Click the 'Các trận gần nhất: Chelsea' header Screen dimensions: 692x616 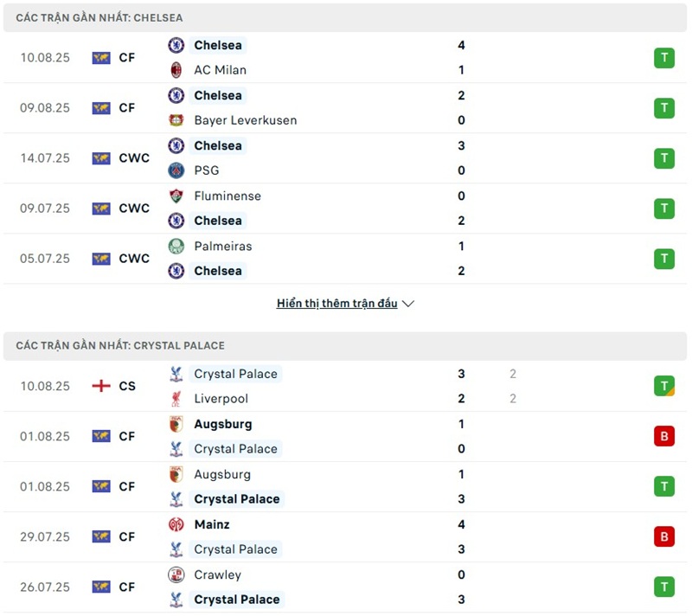pos(99,17)
